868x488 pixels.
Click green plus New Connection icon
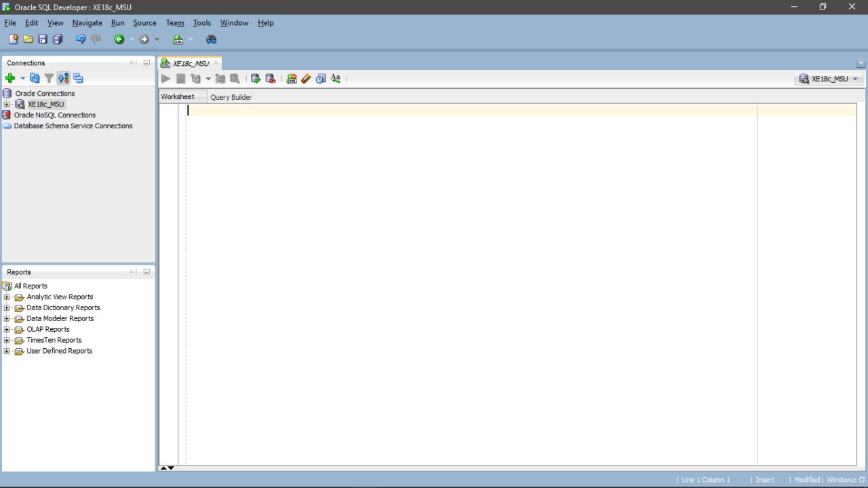click(9, 78)
